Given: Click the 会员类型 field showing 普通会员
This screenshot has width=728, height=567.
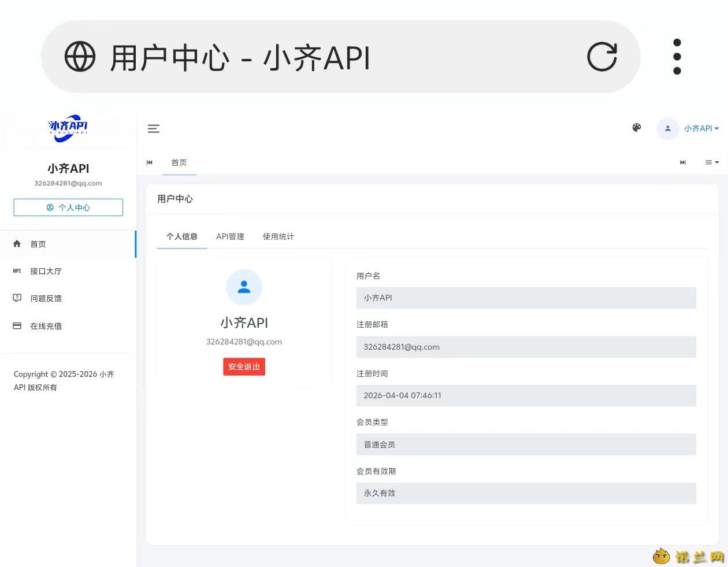Looking at the screenshot, I should [526, 444].
